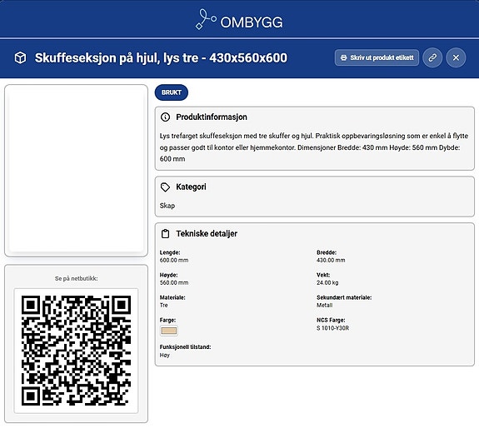
Task: Click the Kategori section heading
Action: coord(191,187)
